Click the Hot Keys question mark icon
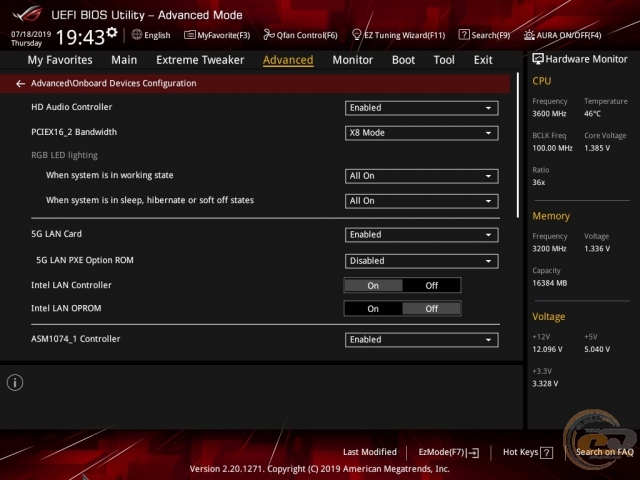This screenshot has width=640, height=480. pos(546,452)
